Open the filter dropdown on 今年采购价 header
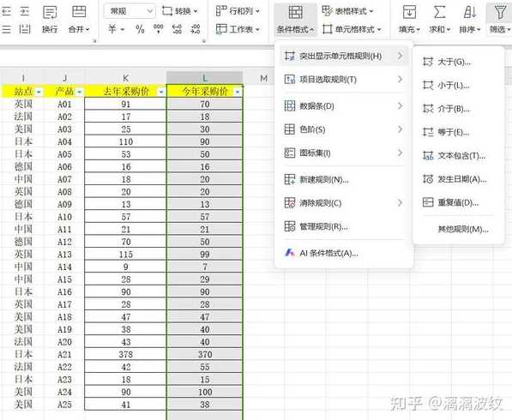512x420 pixels. point(238,93)
